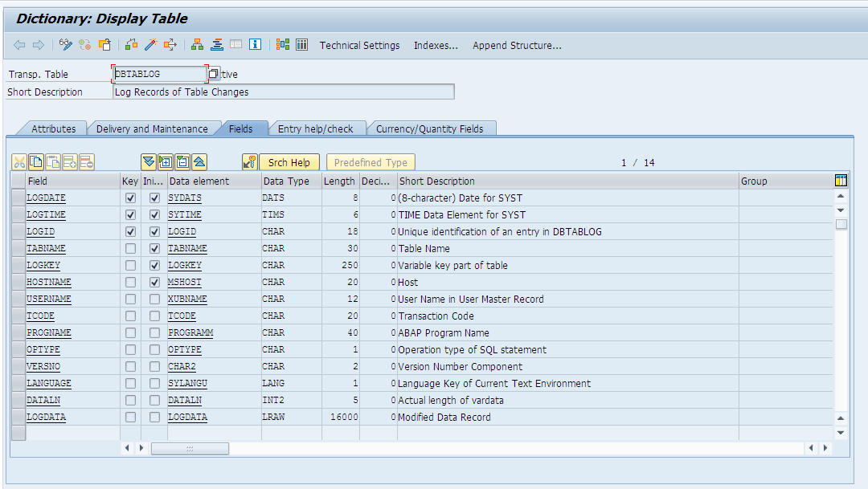Click the Transp. Table name field
The width and height of the screenshot is (868, 489).
(x=158, y=73)
